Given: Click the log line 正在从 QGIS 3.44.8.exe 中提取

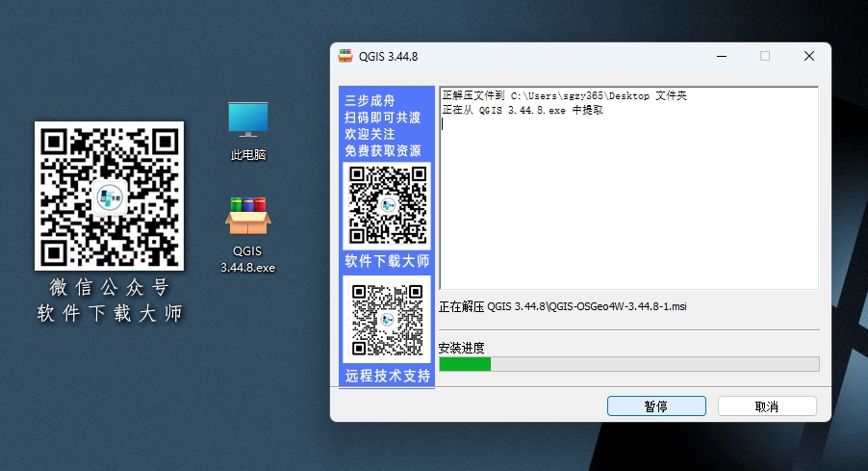Looking at the screenshot, I should pyautogui.click(x=523, y=110).
